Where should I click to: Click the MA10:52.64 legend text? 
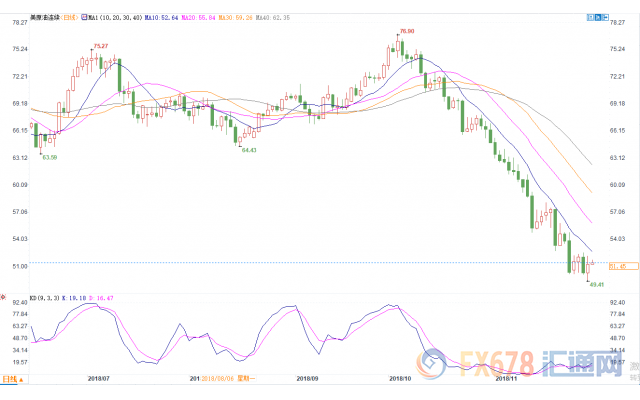(162, 18)
